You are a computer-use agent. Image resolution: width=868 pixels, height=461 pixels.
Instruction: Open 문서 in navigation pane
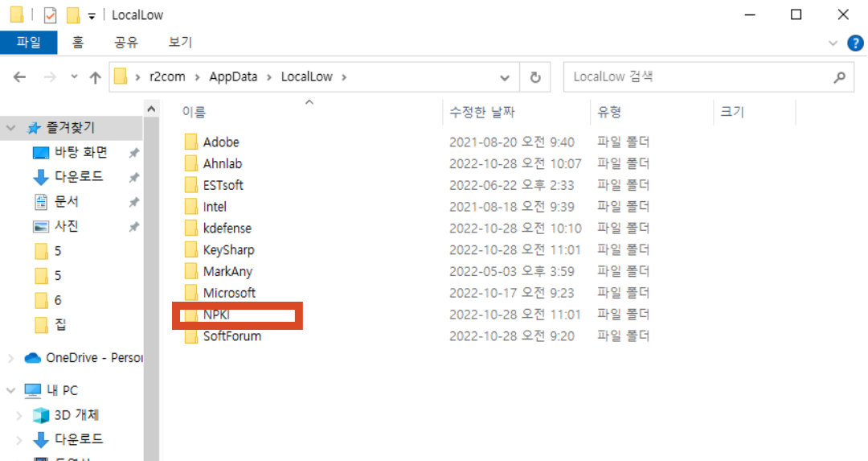coord(66,202)
